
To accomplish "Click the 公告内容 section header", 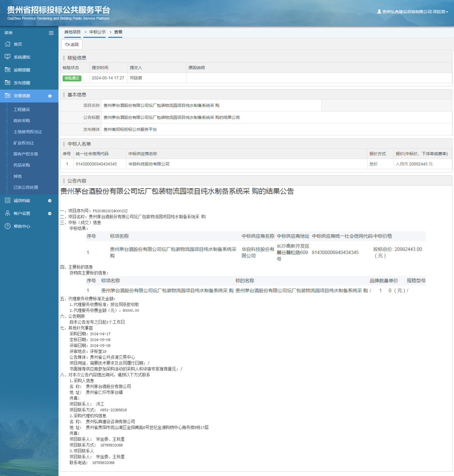I will tap(77, 181).
